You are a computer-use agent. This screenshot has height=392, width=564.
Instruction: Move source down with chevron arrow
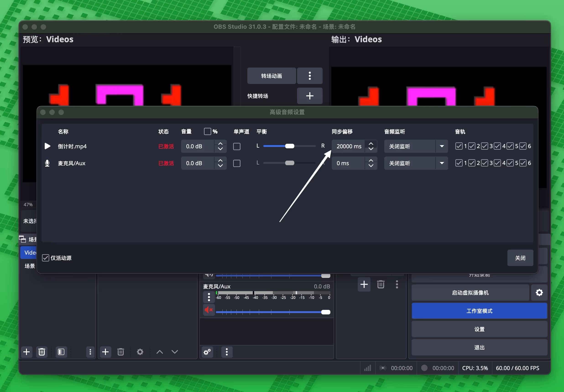click(175, 352)
